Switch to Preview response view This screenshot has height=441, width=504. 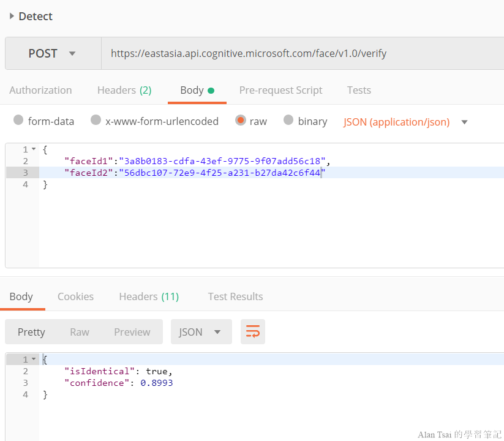coord(132,332)
